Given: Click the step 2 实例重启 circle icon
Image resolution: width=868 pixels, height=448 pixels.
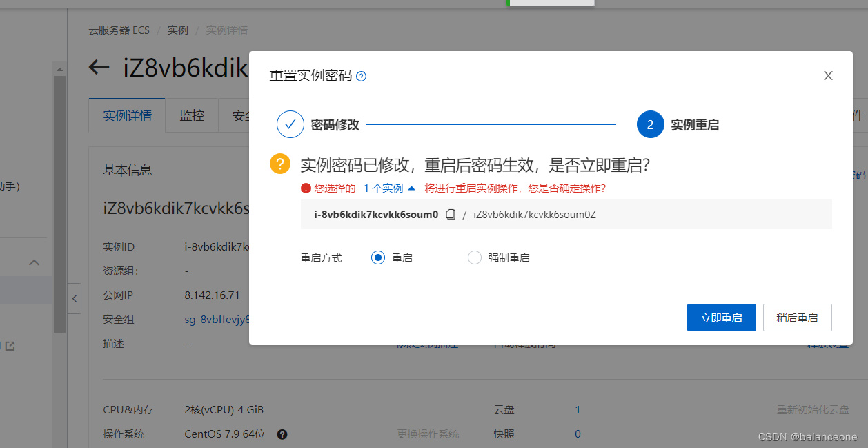Looking at the screenshot, I should coord(649,124).
